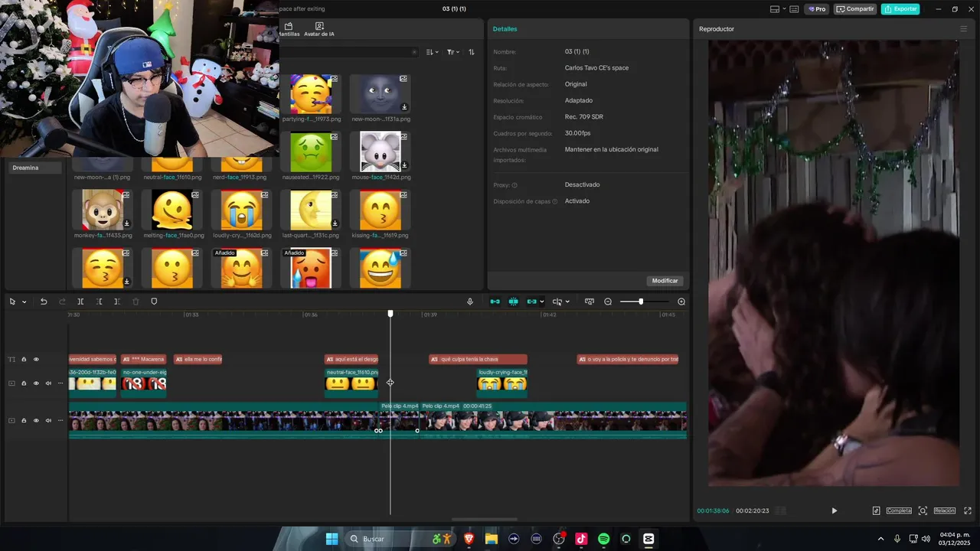Download the mouse-face sticker
The height and width of the screenshot is (551, 980).
404,165
